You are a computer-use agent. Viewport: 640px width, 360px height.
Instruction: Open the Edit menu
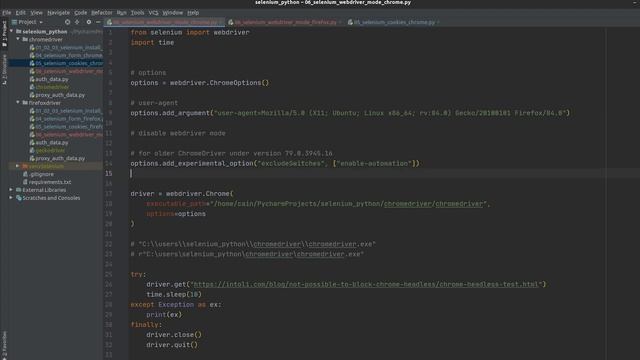coord(20,13)
